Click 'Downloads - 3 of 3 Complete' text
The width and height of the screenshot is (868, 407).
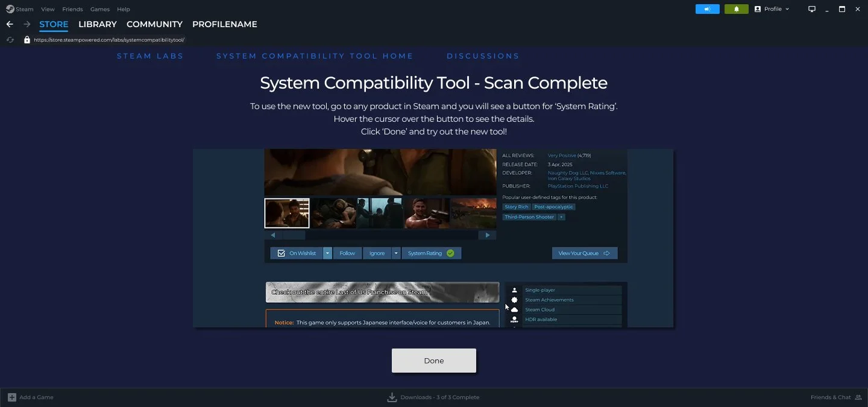tap(440, 397)
